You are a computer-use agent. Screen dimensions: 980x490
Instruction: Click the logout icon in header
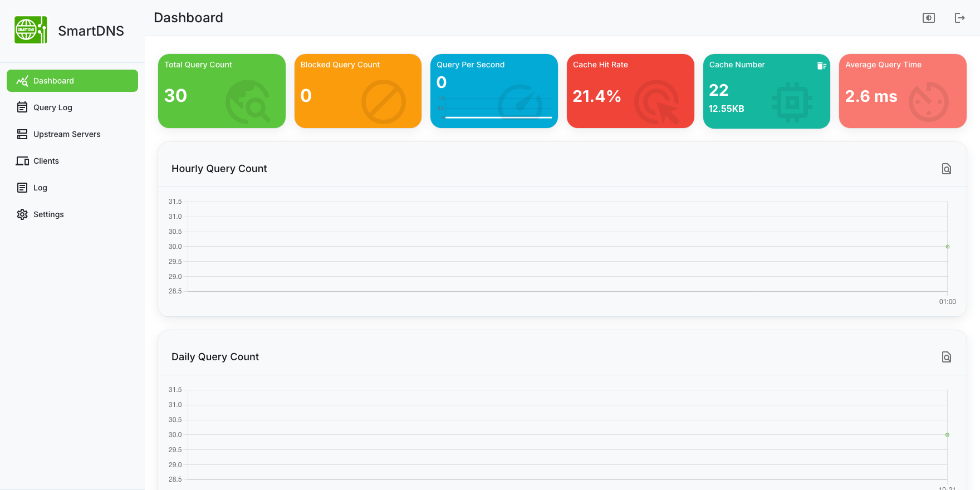coord(960,18)
